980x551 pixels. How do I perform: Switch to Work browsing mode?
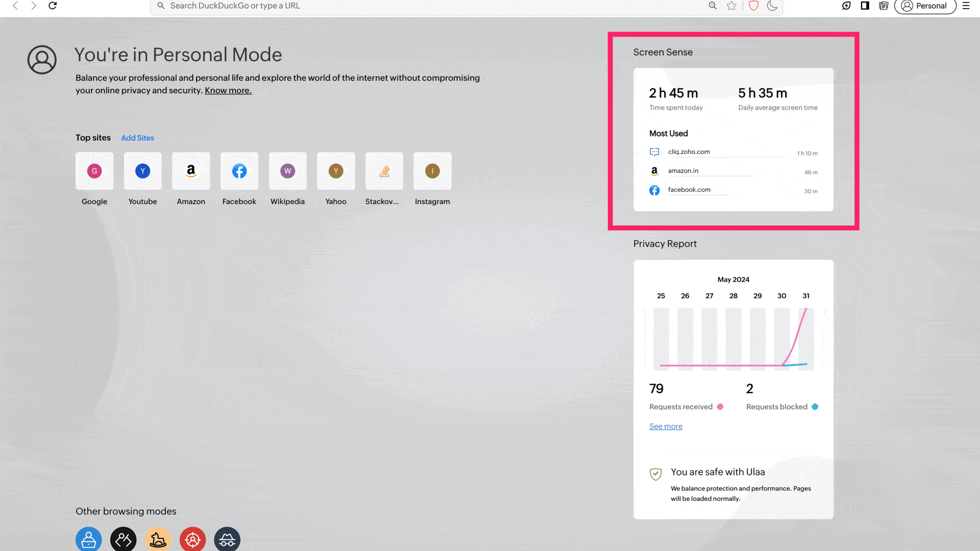click(88, 539)
